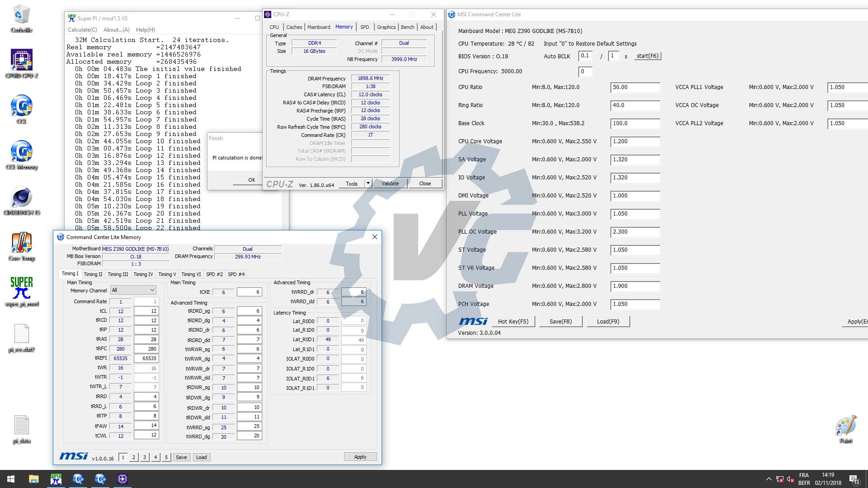Expand the Memory Channel dropdown
This screenshot has width=868, height=488.
(152, 290)
